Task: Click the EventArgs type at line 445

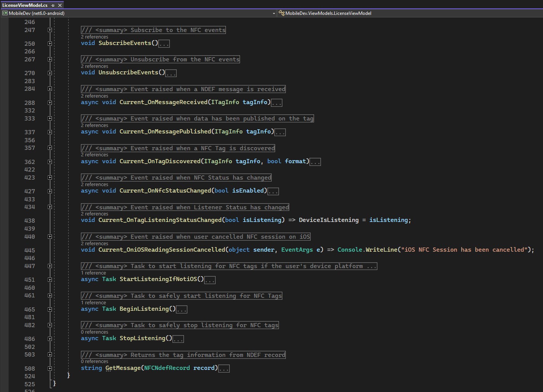Action: point(297,250)
